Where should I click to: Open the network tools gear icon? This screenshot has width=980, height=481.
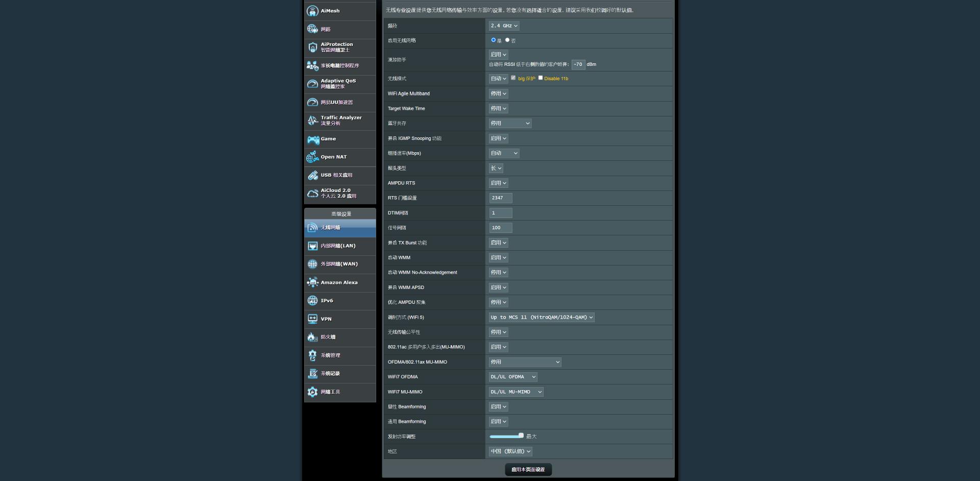coord(312,392)
